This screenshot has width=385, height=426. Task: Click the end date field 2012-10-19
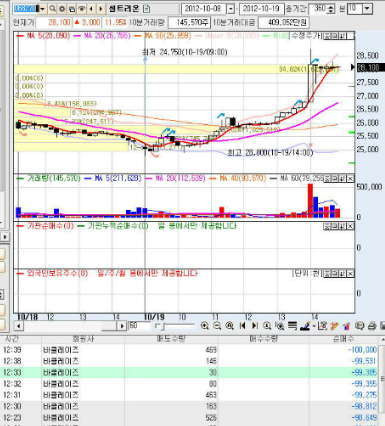261,9
